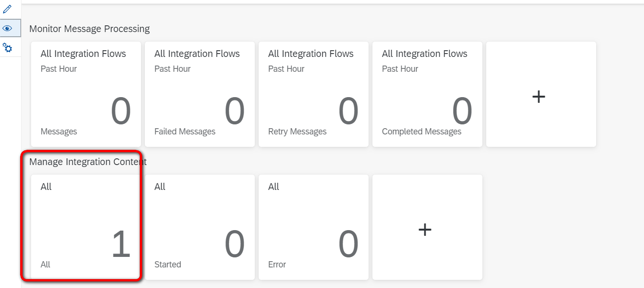Open the Error integration content tile
Screen dimensions: 644x288
click(x=313, y=227)
